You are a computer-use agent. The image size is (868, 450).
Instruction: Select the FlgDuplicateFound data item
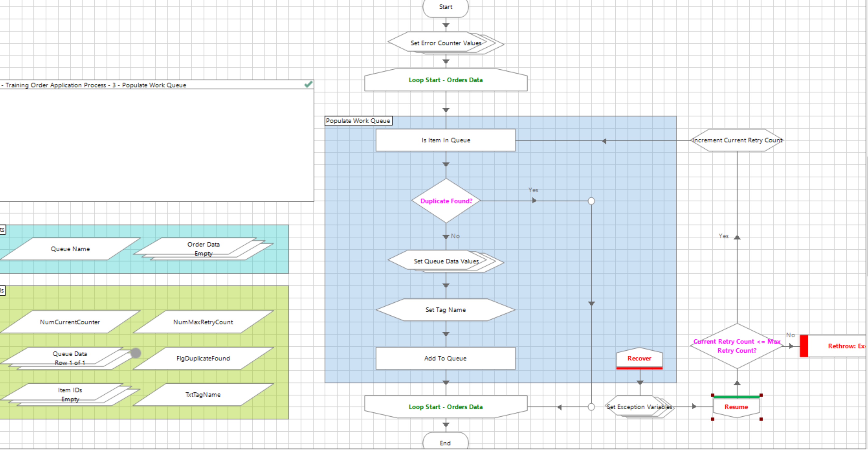[203, 358]
